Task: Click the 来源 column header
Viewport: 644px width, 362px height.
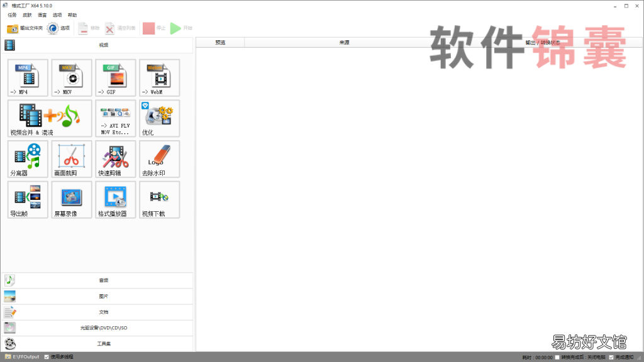Action: click(x=344, y=43)
